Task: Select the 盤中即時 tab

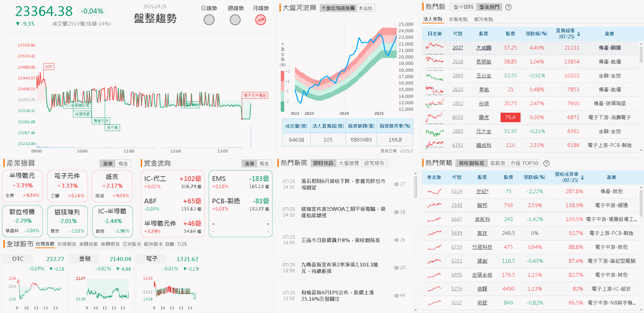Action: pos(463,7)
